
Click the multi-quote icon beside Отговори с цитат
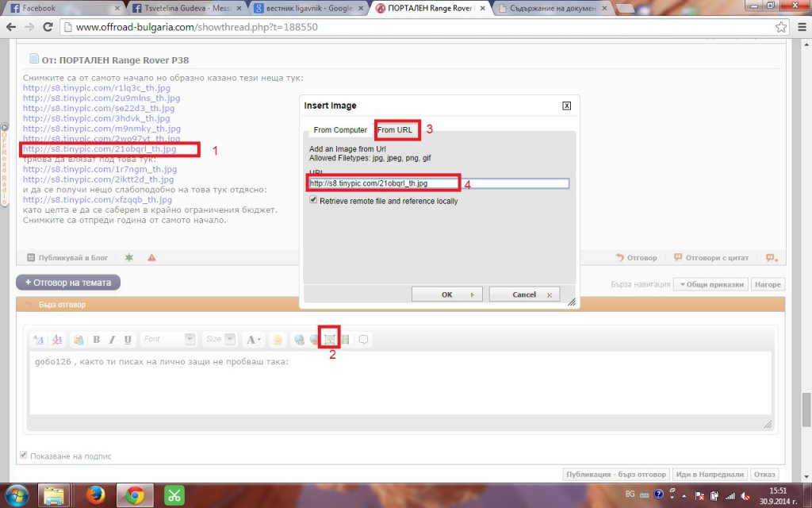pos(772,258)
